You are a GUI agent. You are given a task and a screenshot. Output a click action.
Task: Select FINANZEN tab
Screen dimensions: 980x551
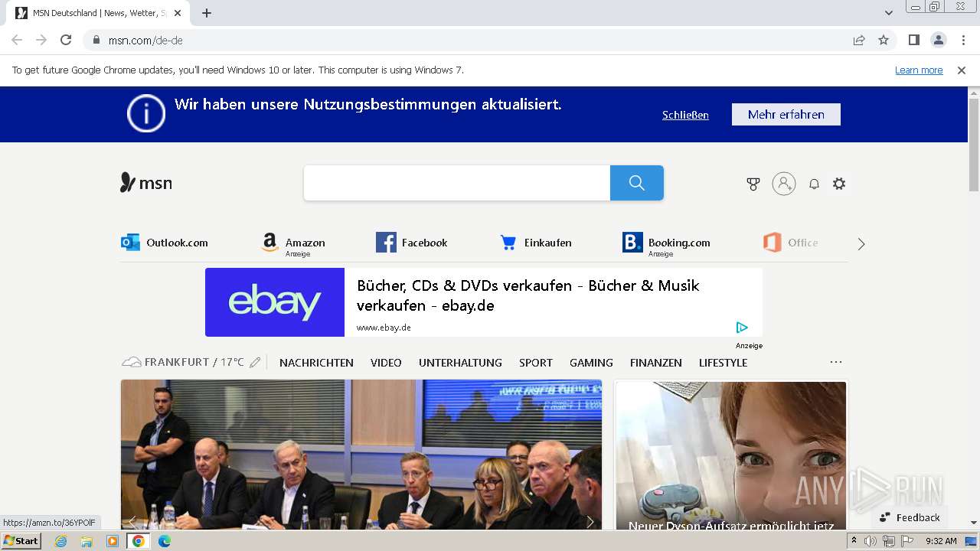pos(656,363)
